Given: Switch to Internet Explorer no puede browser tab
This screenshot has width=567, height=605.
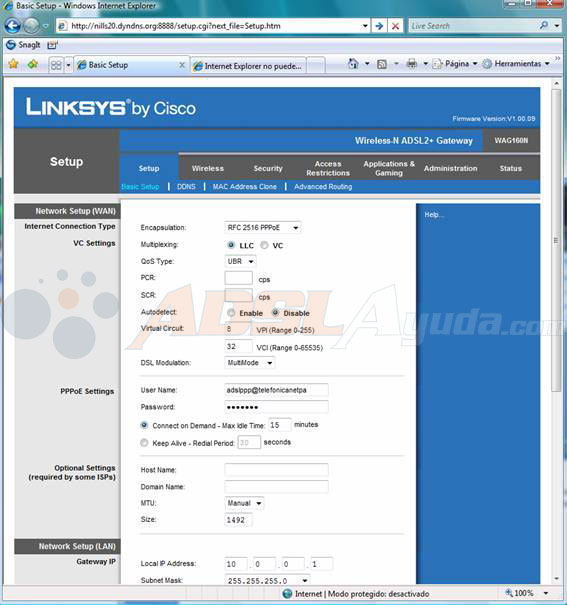Looking at the screenshot, I should click(249, 66).
